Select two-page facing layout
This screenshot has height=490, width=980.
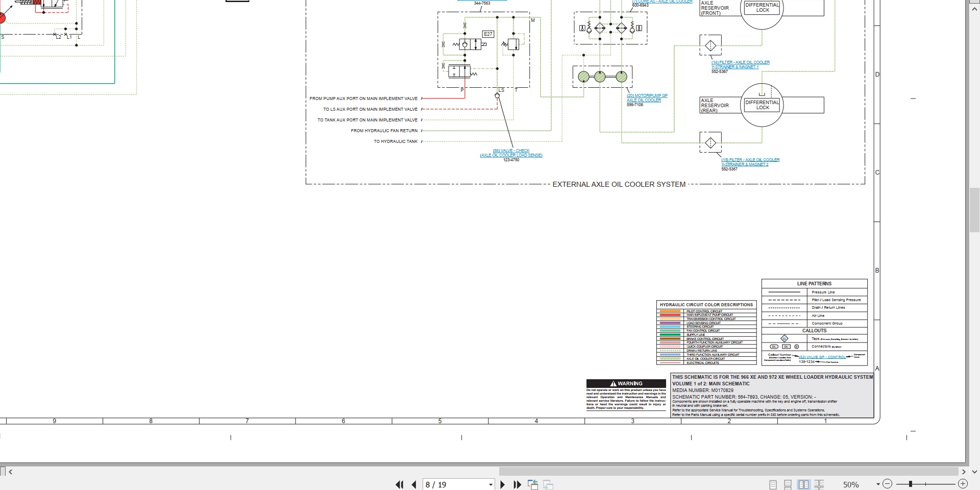coord(803,484)
